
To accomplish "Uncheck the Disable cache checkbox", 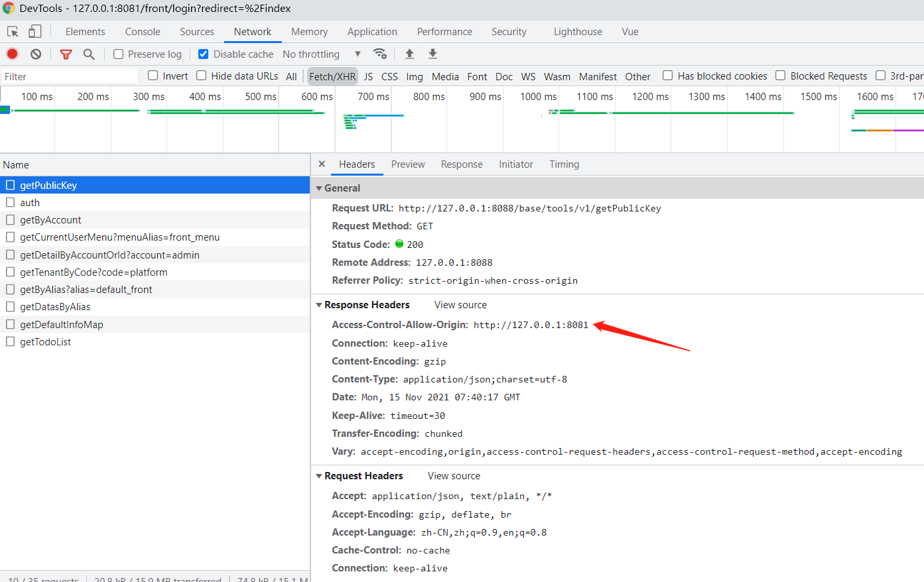I will 204,54.
